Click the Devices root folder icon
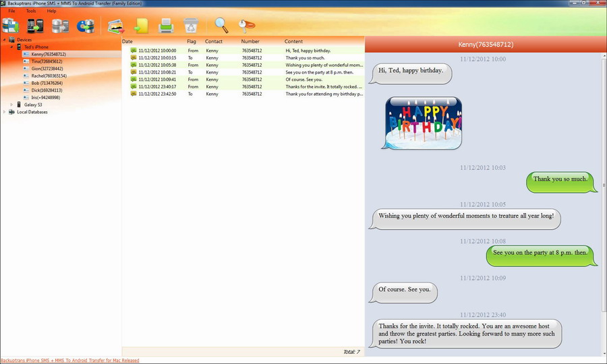This screenshot has height=364, width=607. [x=11, y=40]
